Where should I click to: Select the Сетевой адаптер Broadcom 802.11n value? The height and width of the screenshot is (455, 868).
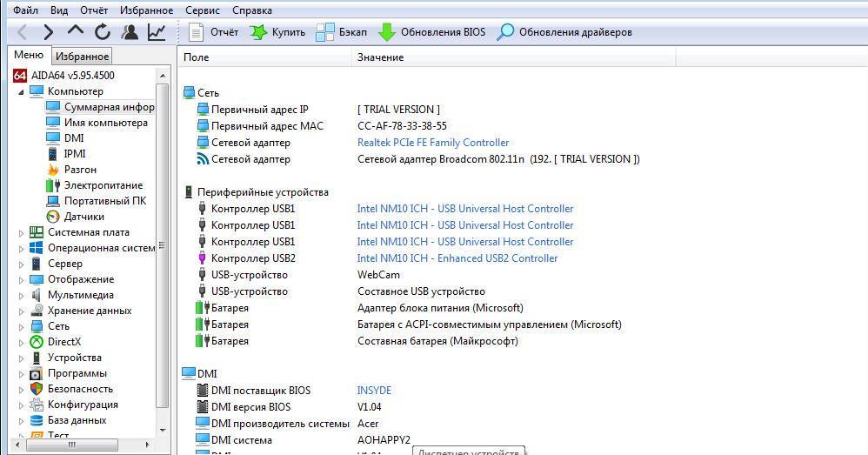point(498,159)
